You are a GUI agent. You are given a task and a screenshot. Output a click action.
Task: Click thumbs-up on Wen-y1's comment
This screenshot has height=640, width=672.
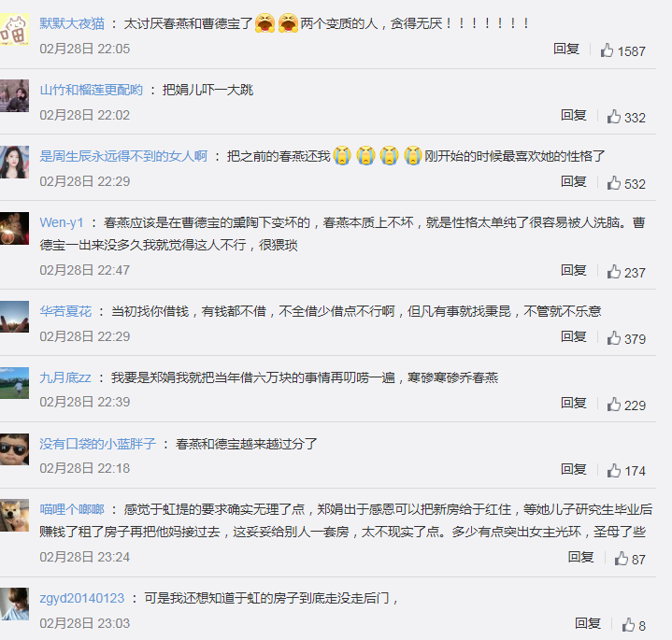pos(614,272)
